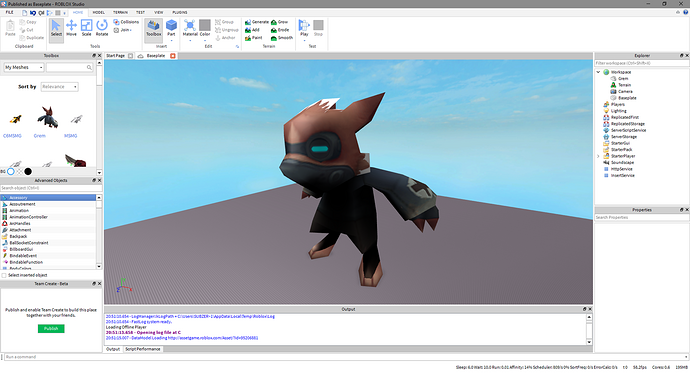Viewport: 690px width, 373px height.
Task: Click the Anchor tool
Action: point(226,38)
